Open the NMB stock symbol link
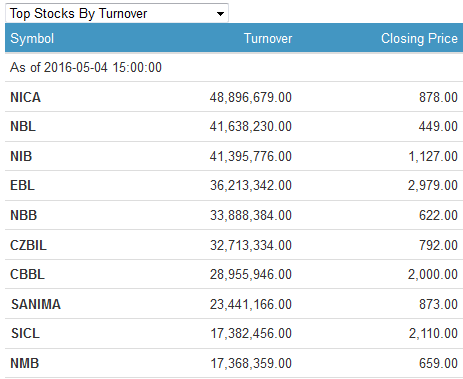The width and height of the screenshot is (463, 379). 25,363
